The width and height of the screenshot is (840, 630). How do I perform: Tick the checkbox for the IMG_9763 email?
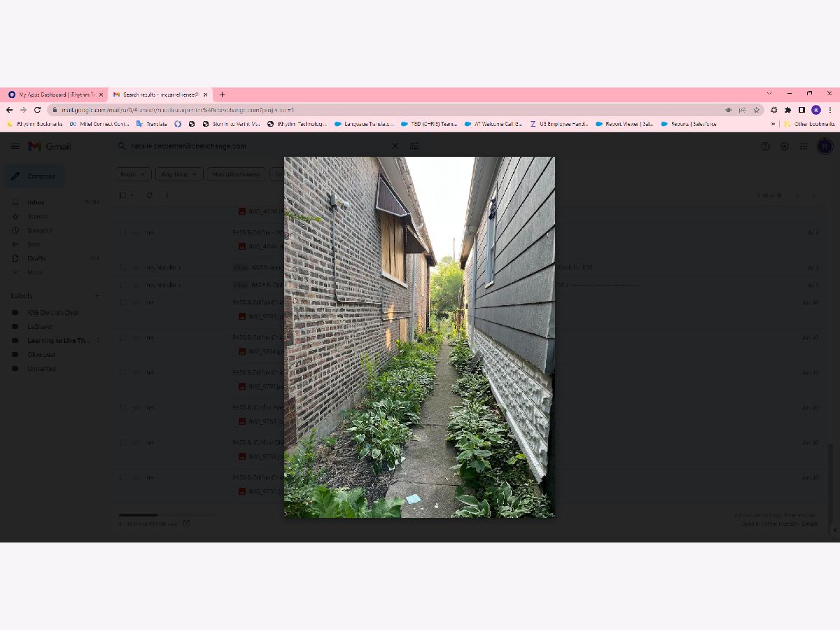122,407
